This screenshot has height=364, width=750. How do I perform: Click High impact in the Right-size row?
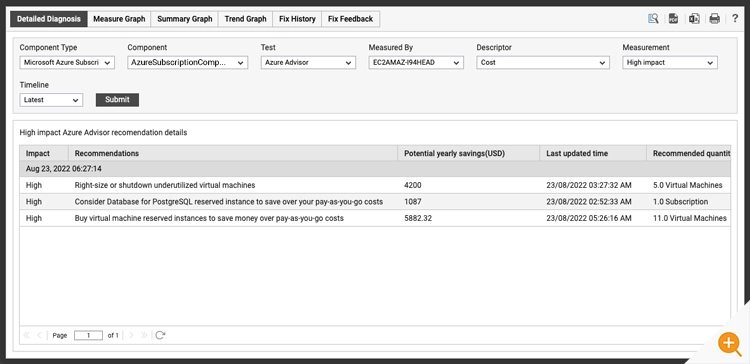point(34,185)
